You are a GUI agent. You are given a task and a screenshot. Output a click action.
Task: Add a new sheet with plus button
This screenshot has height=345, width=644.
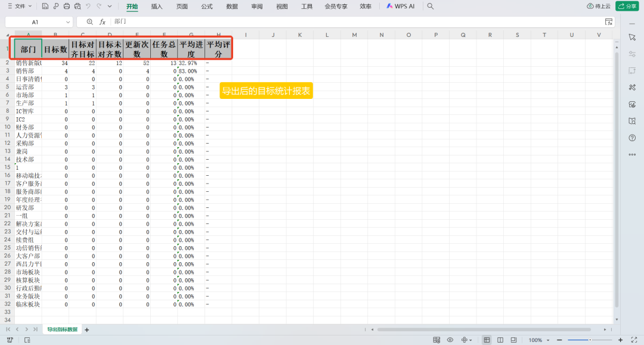point(86,330)
